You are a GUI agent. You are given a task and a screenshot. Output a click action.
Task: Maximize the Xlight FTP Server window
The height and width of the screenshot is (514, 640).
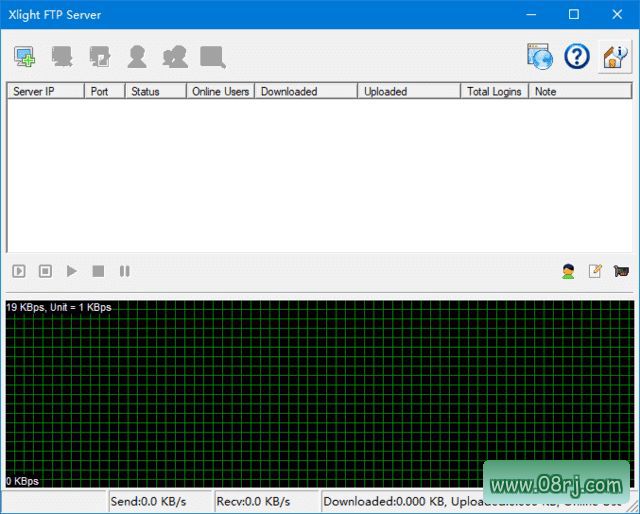(574, 15)
